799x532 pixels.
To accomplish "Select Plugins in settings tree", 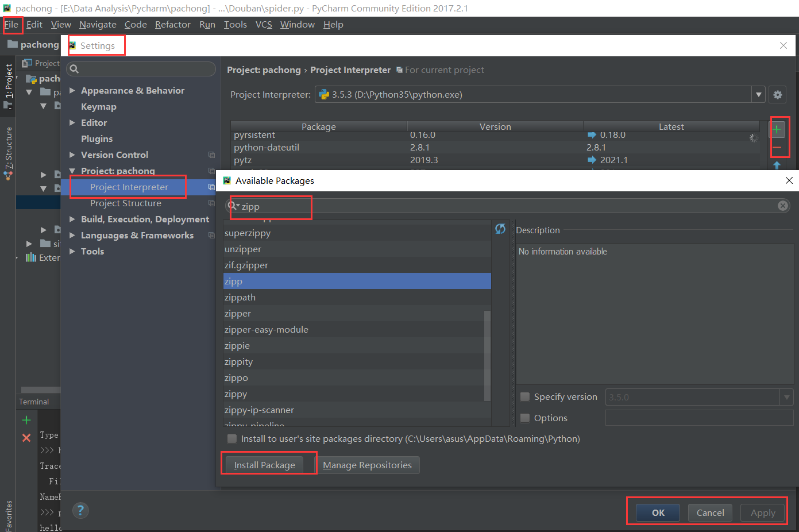I will click(97, 139).
